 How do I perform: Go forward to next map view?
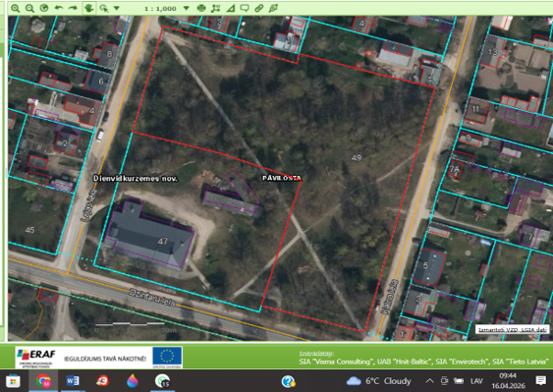point(73,8)
